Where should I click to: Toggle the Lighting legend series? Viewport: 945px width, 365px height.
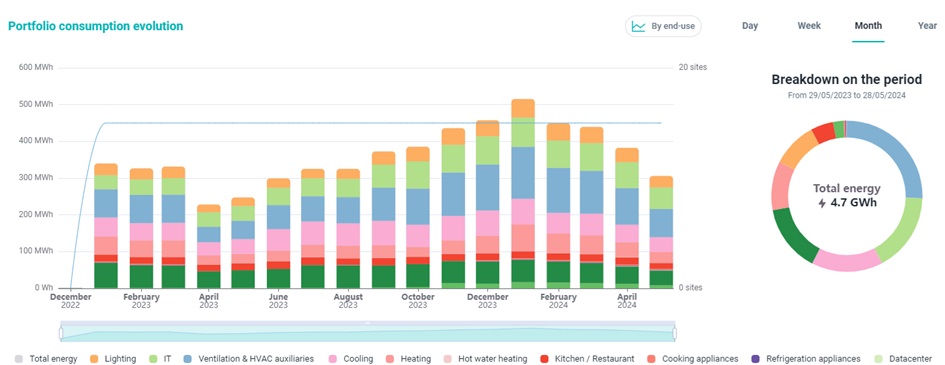[113, 359]
